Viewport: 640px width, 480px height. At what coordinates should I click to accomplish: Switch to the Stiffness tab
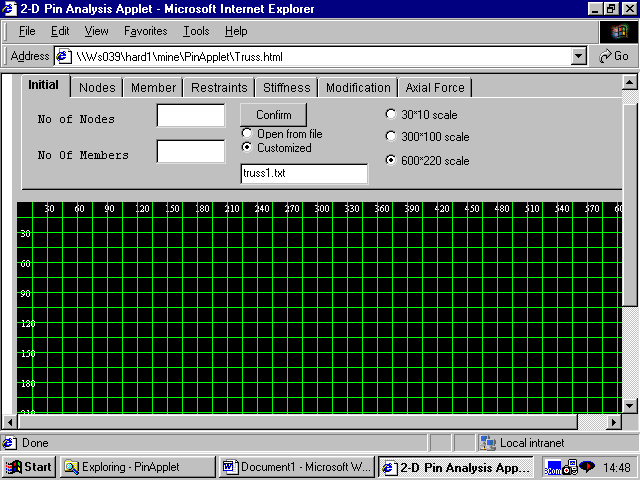coord(287,88)
